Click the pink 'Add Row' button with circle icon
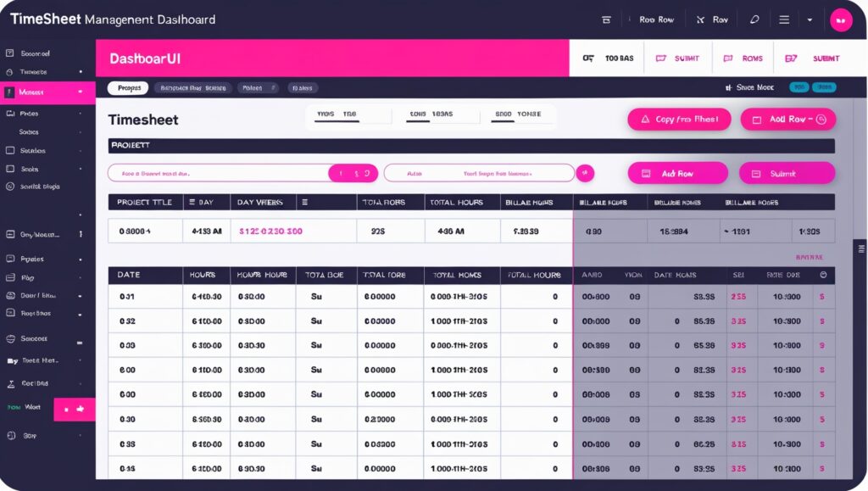 [x=787, y=120]
